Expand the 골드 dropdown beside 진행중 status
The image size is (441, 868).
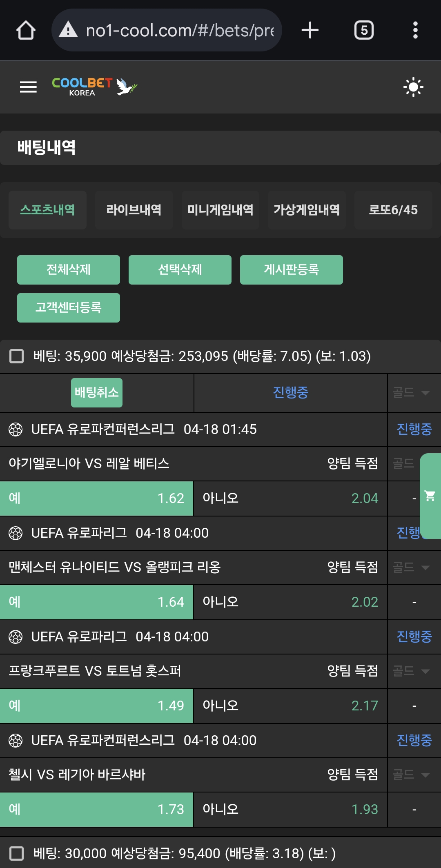coord(411,393)
